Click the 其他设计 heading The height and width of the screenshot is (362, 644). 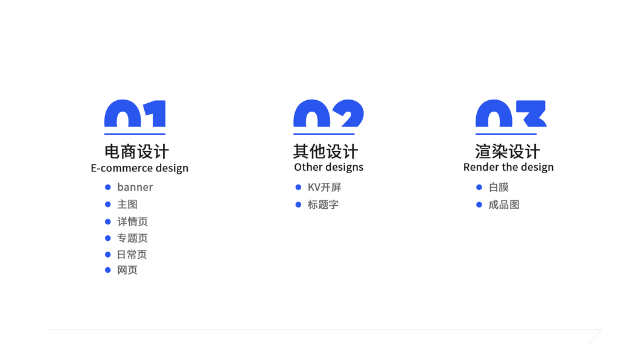pyautogui.click(x=325, y=151)
